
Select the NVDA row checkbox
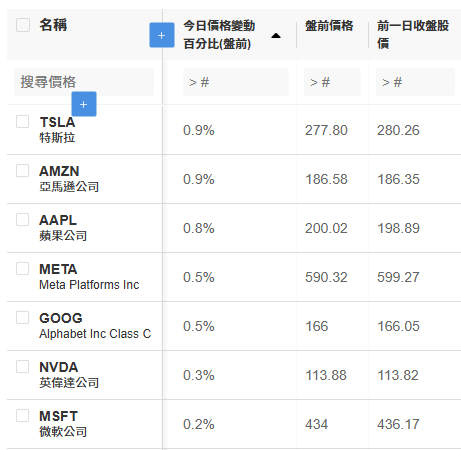[x=23, y=367]
